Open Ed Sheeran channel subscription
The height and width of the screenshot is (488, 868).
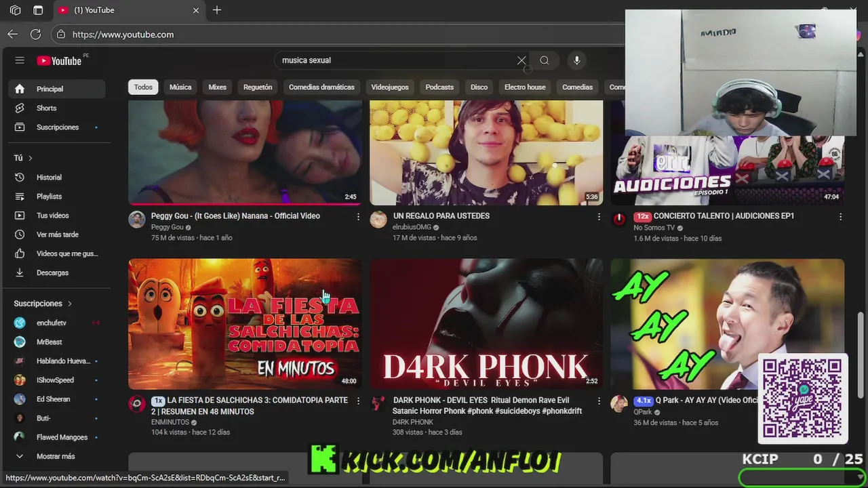56,399
